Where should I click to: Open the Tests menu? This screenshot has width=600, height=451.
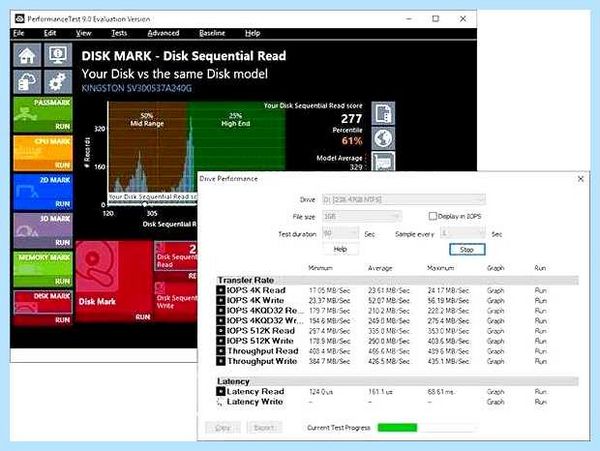(x=119, y=33)
